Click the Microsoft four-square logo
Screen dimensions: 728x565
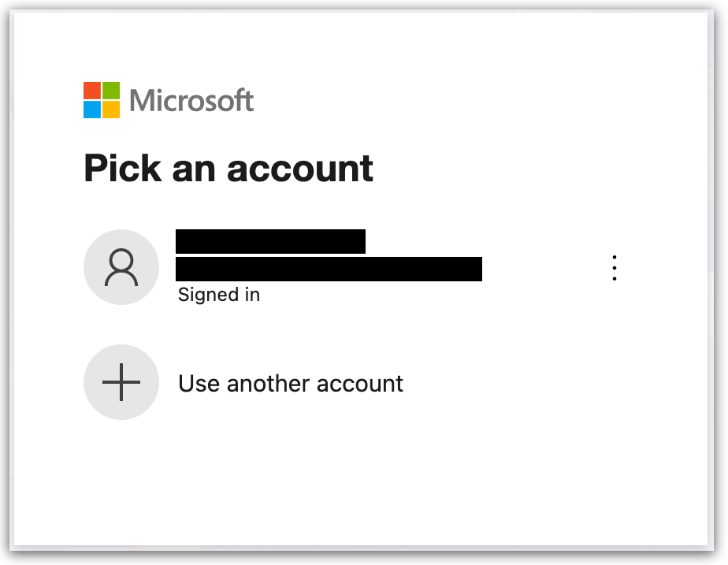pyautogui.click(x=102, y=100)
